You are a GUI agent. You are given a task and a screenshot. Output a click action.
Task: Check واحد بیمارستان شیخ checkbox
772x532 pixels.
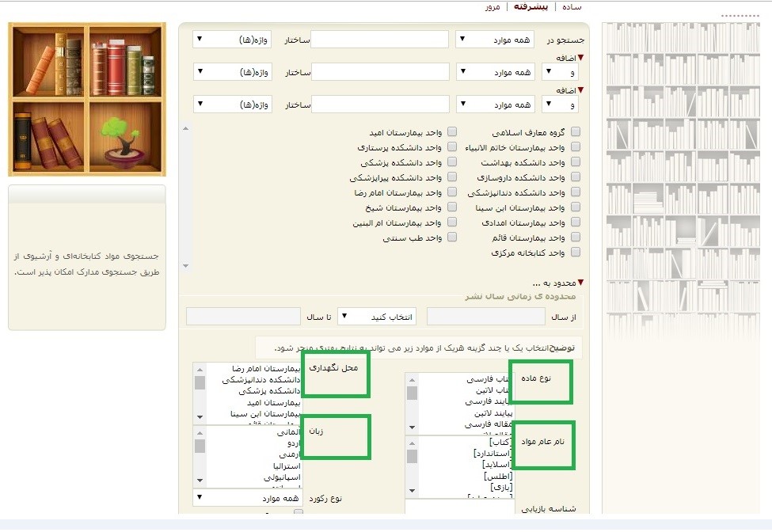(452, 207)
